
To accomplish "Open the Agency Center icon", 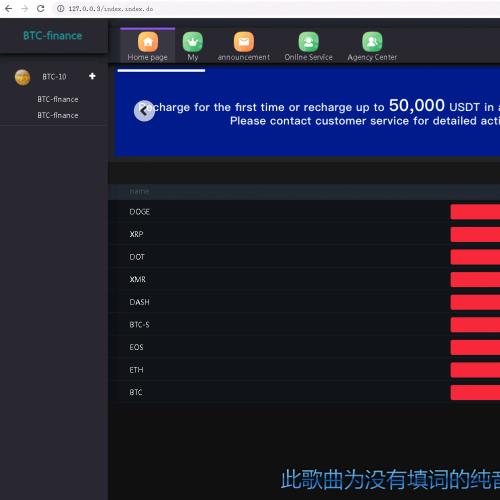I will tap(372, 42).
